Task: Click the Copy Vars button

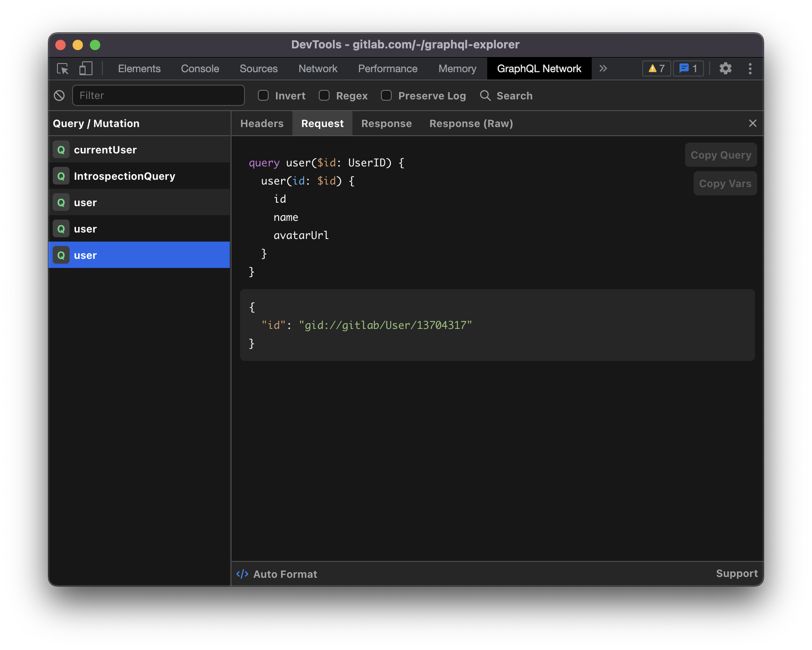Action: [725, 184]
